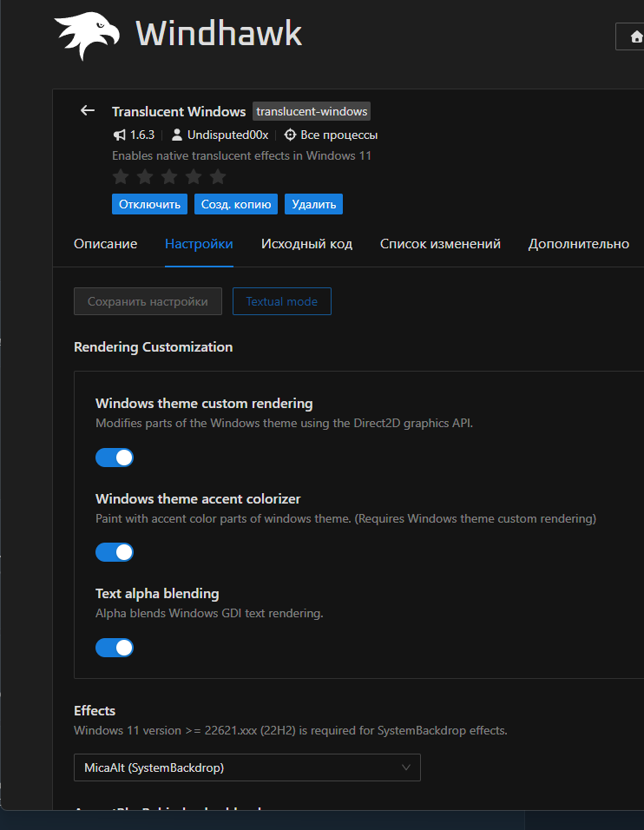Click the Все процессы label
This screenshot has width=644, height=830.
[339, 135]
